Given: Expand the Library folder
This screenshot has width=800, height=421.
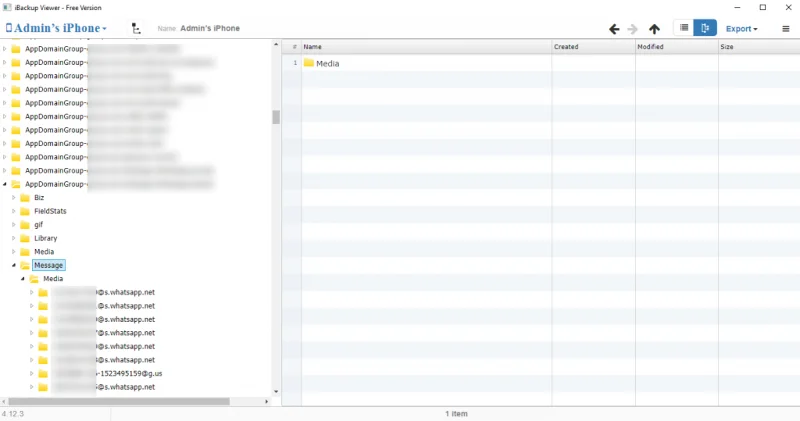Looking at the screenshot, I should pos(14,238).
